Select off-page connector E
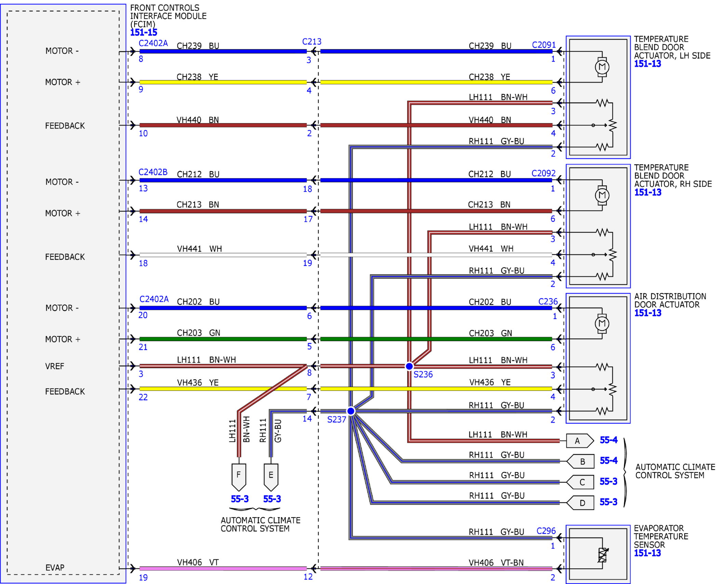 271,477
